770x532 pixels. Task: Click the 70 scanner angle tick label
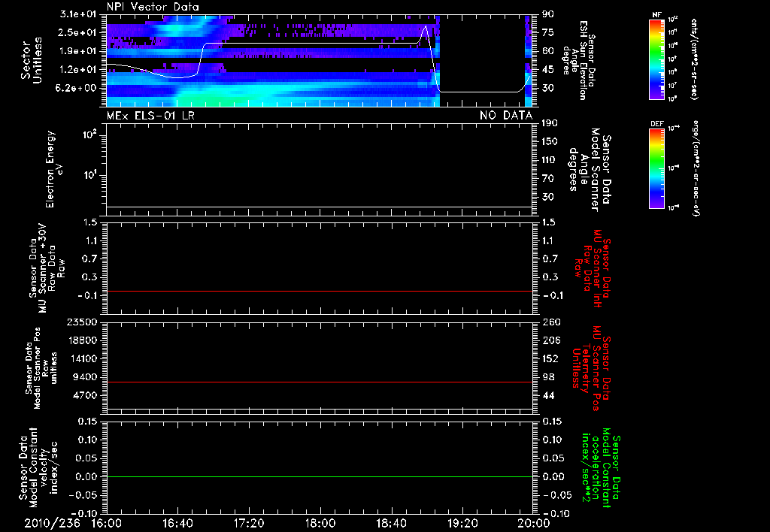(547, 179)
